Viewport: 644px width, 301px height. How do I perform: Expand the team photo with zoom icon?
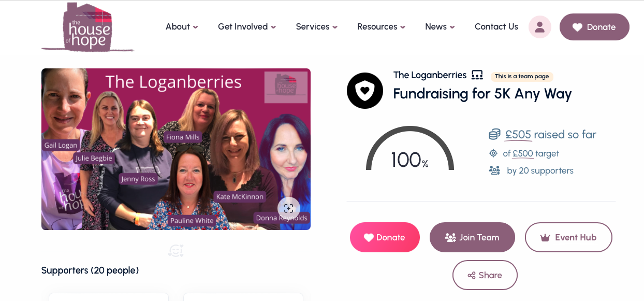(x=288, y=208)
